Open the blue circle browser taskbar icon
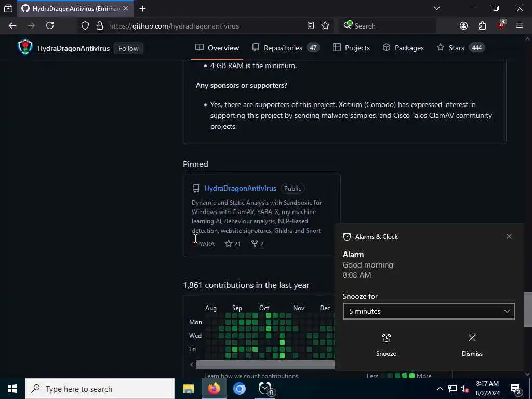The image size is (532, 399). pos(239,389)
